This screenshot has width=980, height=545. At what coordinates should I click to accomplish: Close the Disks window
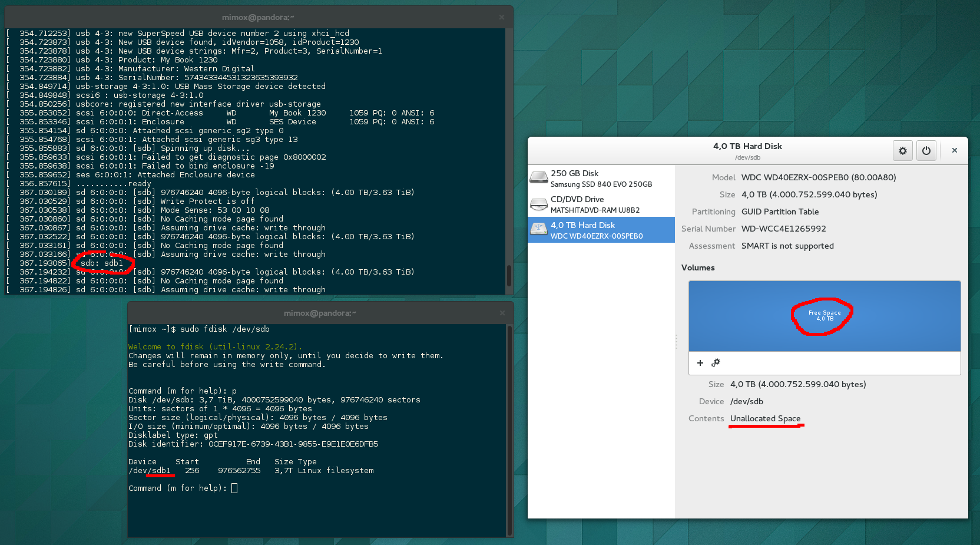[955, 151]
